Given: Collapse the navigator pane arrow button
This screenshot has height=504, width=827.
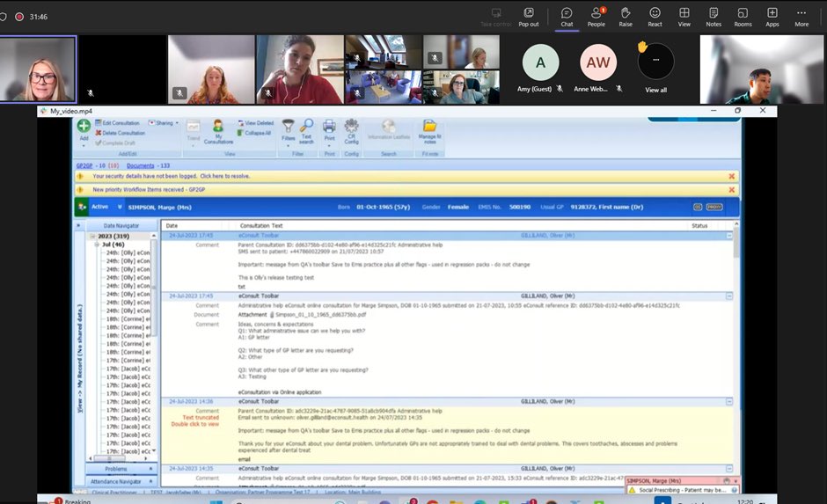Looking at the screenshot, I should tap(78, 226).
